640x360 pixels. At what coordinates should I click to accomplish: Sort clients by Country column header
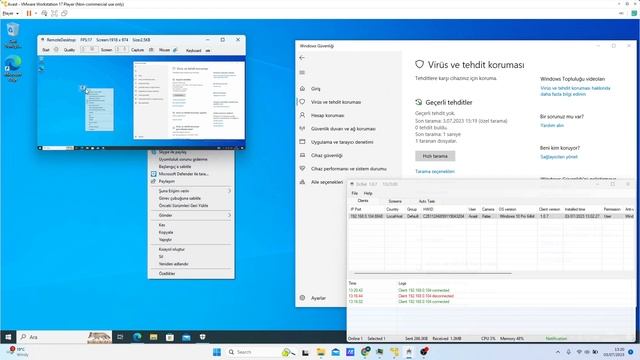pyautogui.click(x=392, y=209)
